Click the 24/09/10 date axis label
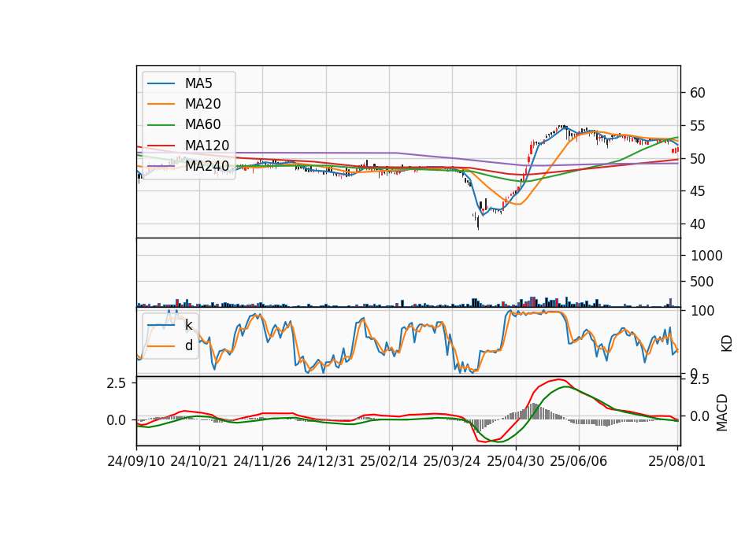This screenshot has height=543, width=756. (136, 461)
